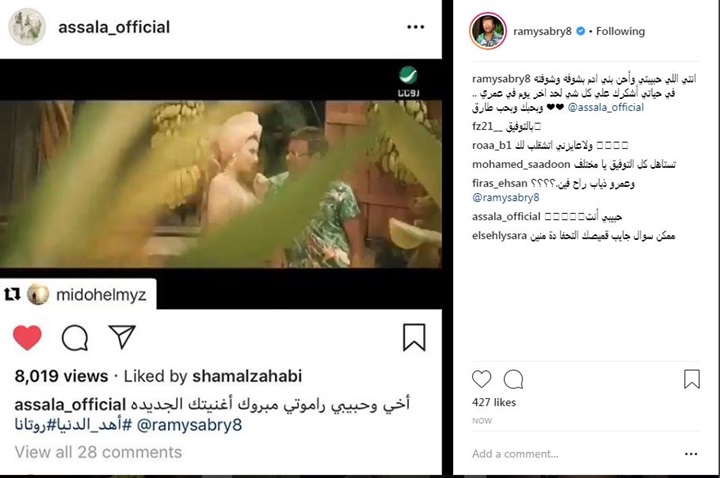Like the ramysabry8 post with heart outline
This screenshot has width=720, height=478.
[482, 379]
